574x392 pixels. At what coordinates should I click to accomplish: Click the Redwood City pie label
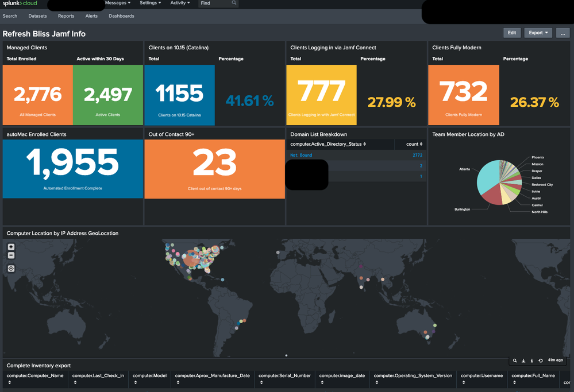tap(542, 185)
